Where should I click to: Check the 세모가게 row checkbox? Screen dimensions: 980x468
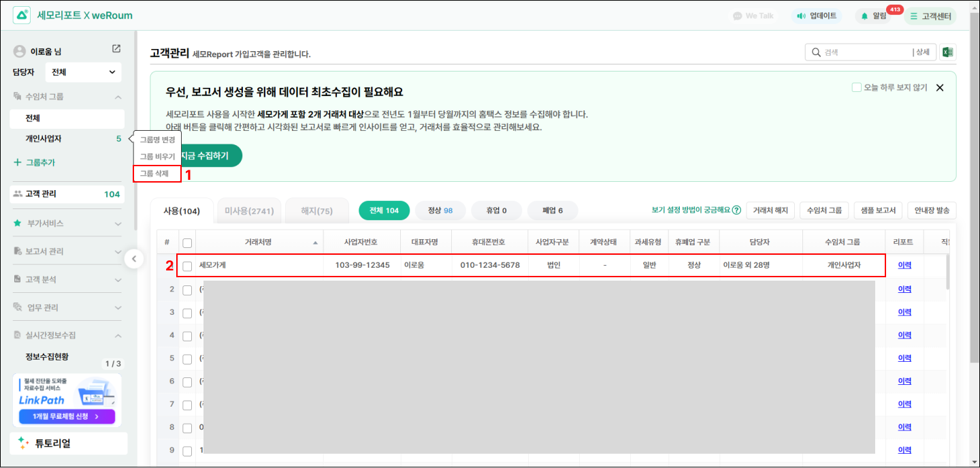click(x=187, y=266)
